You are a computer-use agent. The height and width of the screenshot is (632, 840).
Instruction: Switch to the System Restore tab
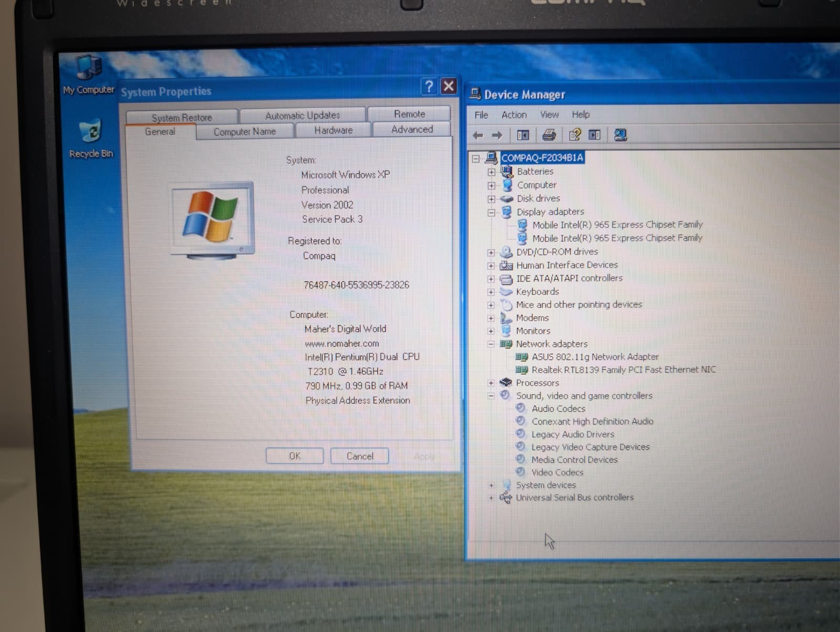point(182,118)
